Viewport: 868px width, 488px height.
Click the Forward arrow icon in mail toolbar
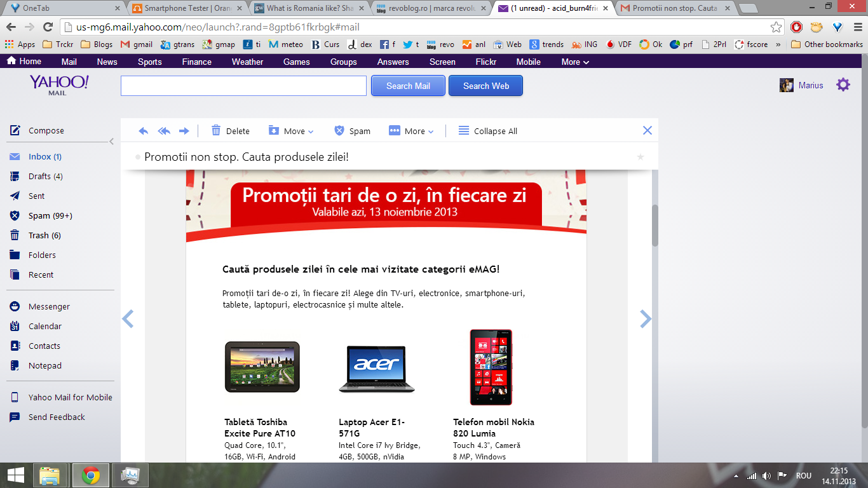coord(184,131)
